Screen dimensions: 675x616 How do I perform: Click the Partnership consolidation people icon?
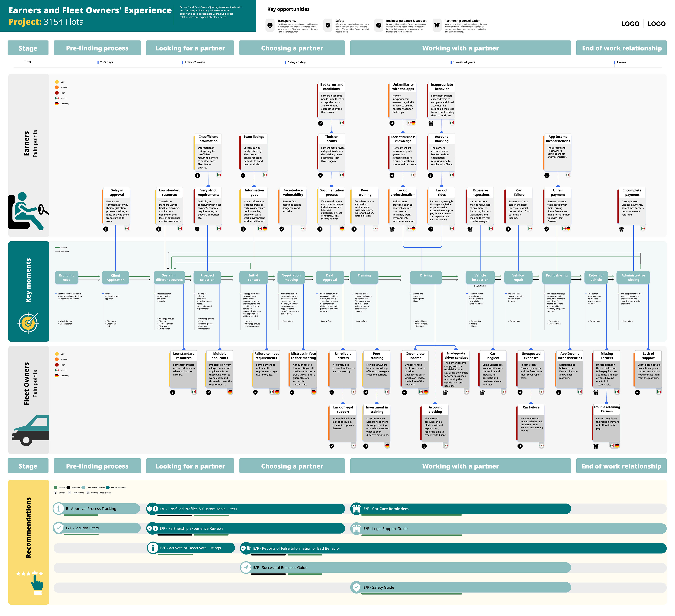coord(437,25)
